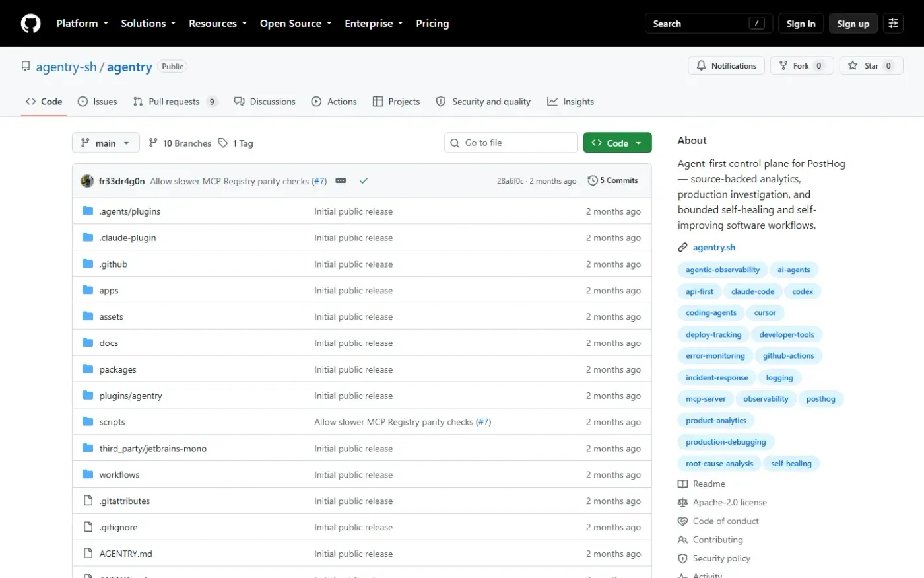The width and height of the screenshot is (924, 578).
Task: View 1 Tag link
Action: pos(236,143)
